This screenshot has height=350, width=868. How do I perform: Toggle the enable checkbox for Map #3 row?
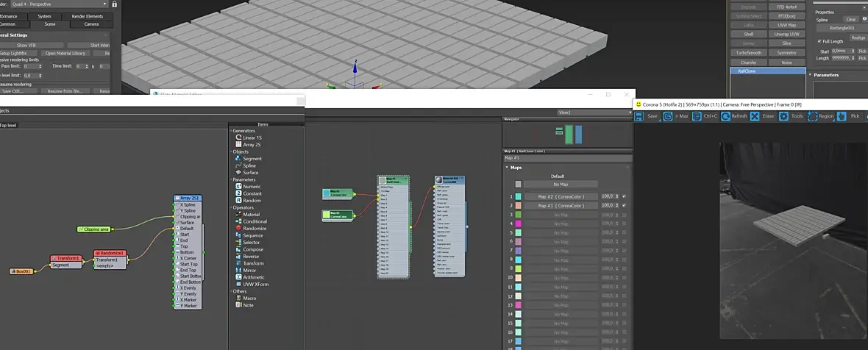tap(624, 205)
